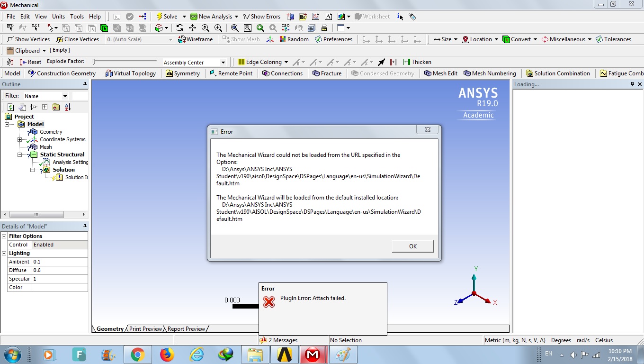644x364 pixels.
Task: Click the Color value cell in Lighting
Action: tap(60, 287)
